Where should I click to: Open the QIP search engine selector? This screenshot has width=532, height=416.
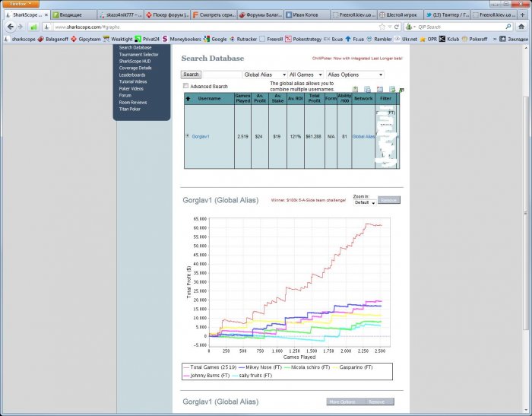(411, 27)
